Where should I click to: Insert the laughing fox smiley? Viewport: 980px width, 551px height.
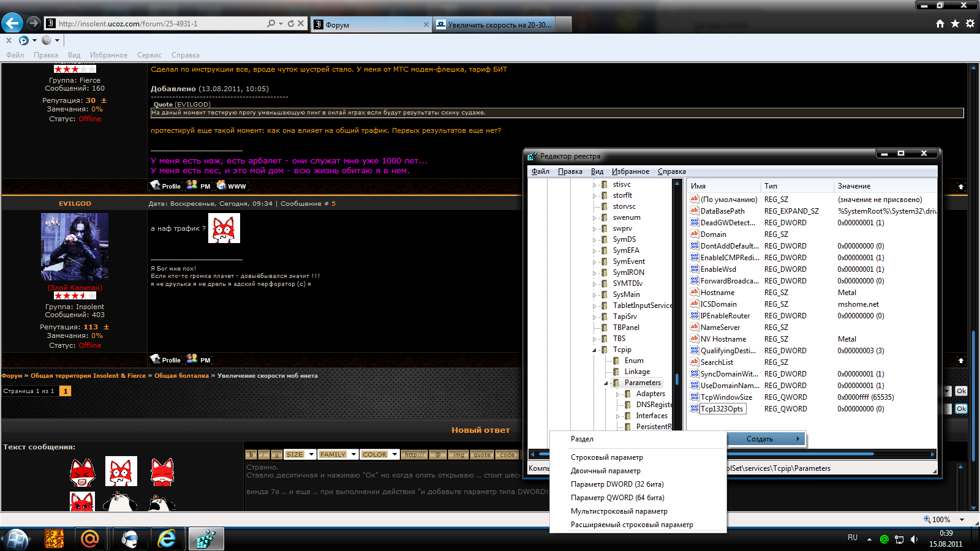pyautogui.click(x=83, y=472)
